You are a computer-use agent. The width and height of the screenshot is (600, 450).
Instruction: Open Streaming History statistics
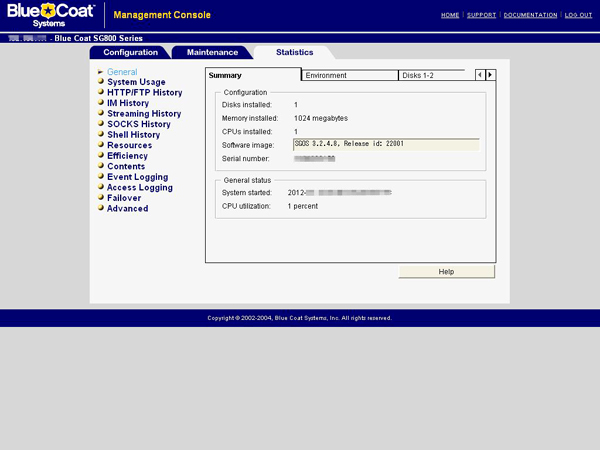[x=144, y=114]
